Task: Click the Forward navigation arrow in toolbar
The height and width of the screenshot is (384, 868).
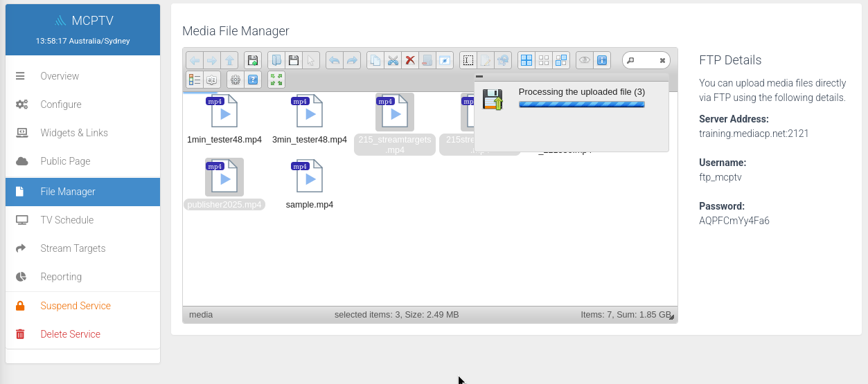Action: point(212,60)
